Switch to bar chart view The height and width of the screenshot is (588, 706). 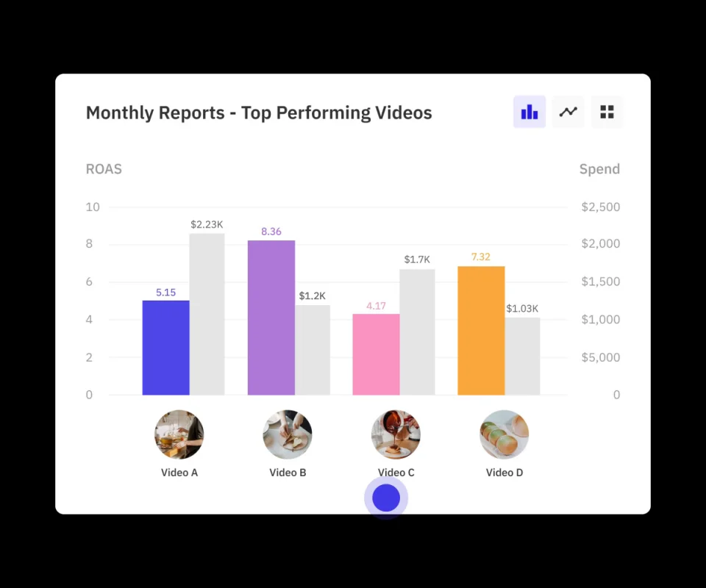(x=529, y=112)
